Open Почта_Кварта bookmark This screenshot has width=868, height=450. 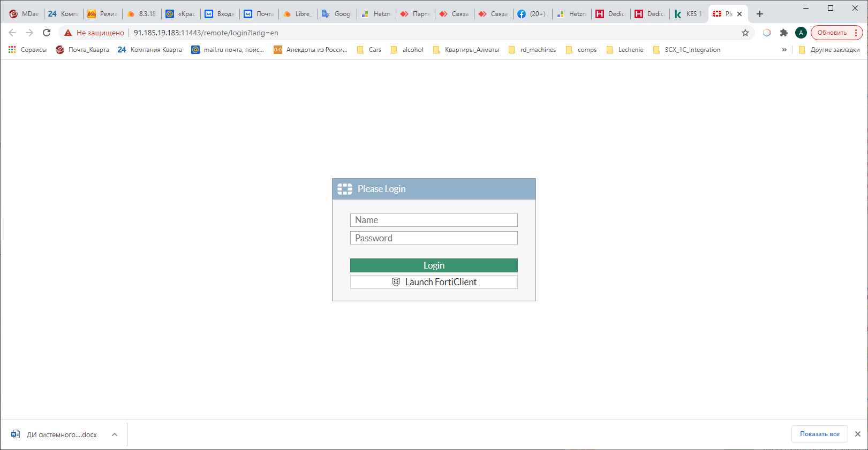pos(82,50)
